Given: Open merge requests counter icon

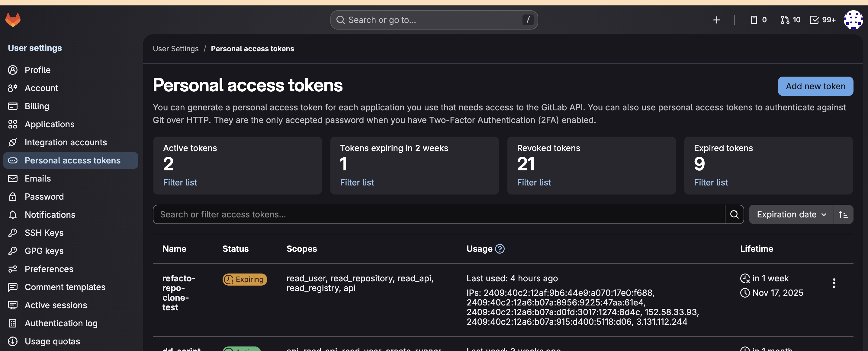Looking at the screenshot, I should tap(790, 20).
